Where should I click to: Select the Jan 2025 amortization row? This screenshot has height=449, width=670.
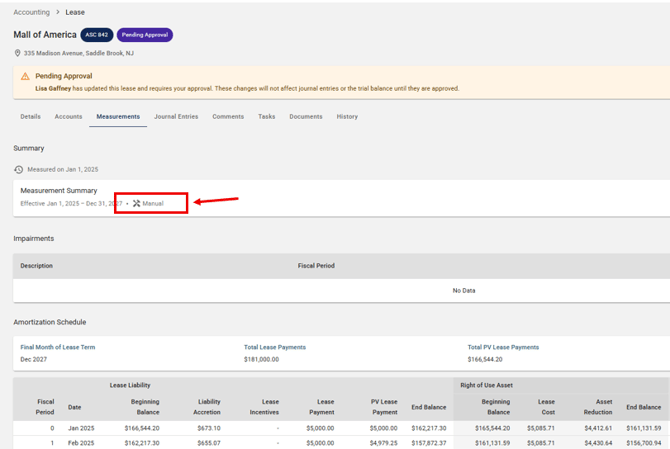[80, 428]
